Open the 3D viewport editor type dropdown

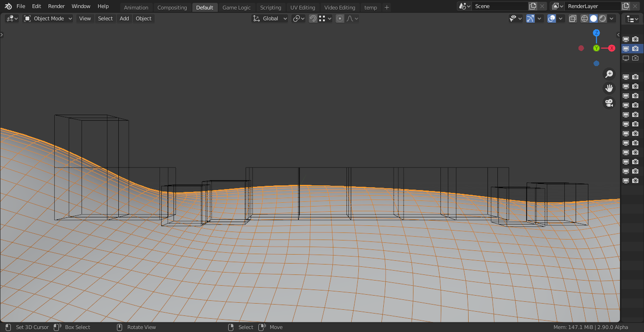click(x=12, y=19)
